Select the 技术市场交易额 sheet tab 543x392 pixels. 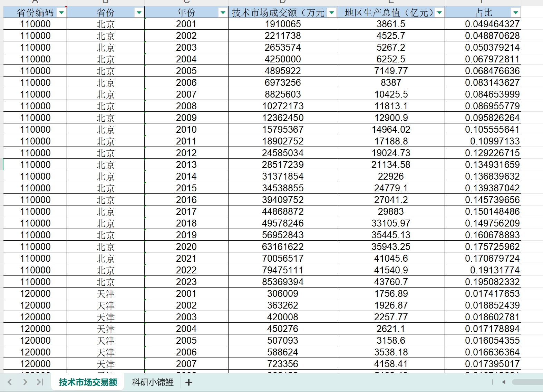[88, 382]
